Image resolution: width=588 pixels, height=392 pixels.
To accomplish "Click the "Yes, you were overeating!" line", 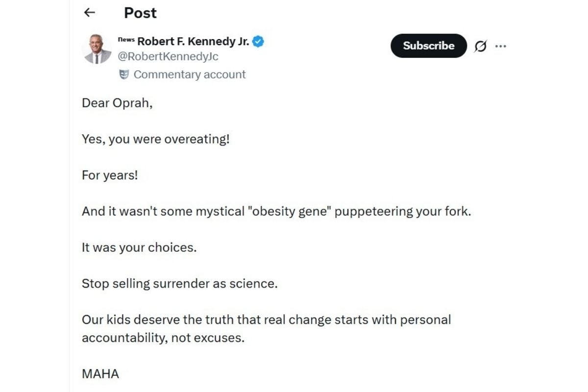I will [x=156, y=139].
